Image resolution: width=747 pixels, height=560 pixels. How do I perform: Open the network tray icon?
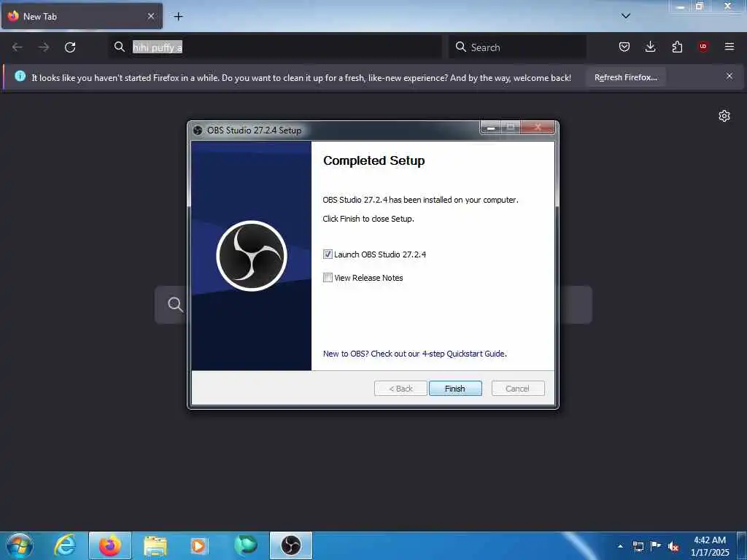(x=638, y=546)
